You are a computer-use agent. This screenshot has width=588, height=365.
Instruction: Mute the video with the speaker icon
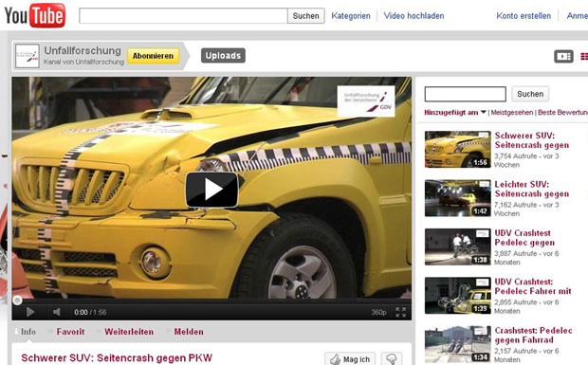coord(57,312)
